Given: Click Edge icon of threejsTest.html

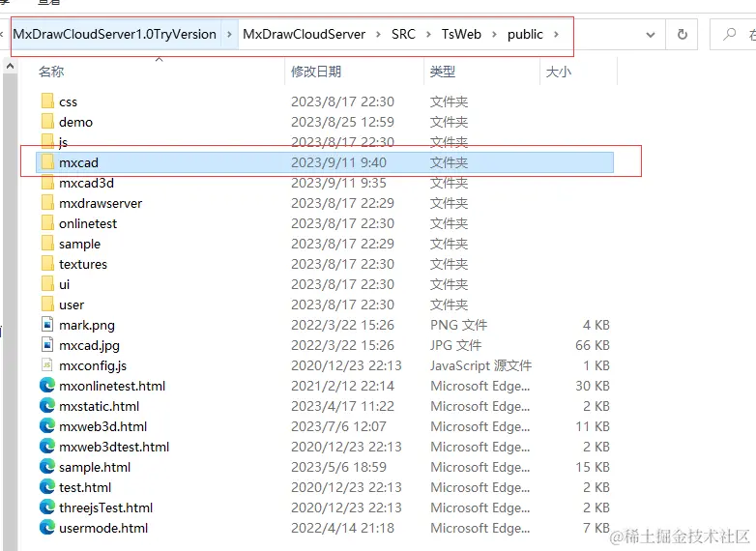Looking at the screenshot, I should [47, 507].
